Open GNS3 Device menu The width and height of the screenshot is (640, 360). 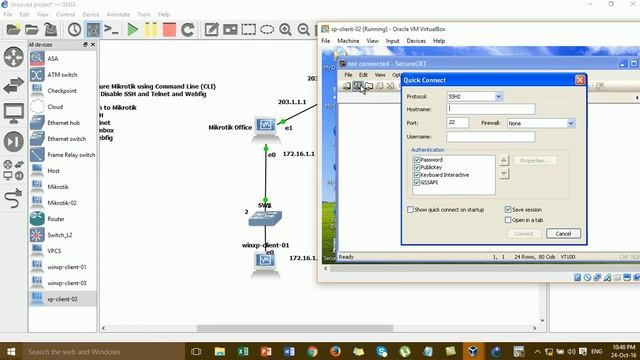[x=91, y=14]
